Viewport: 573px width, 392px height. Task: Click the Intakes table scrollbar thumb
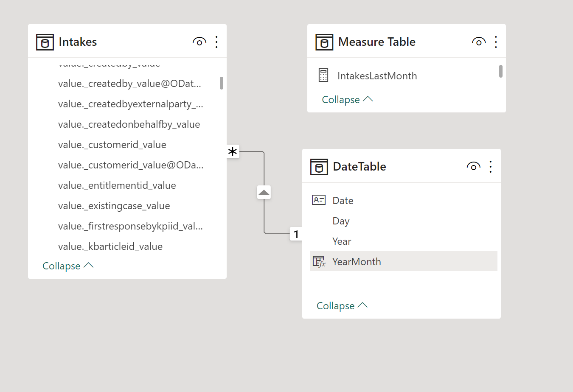(x=222, y=83)
